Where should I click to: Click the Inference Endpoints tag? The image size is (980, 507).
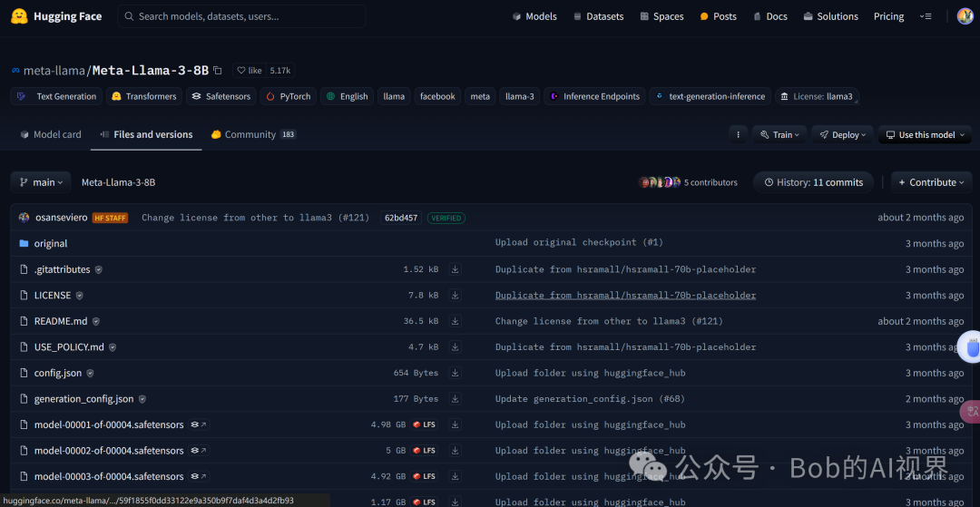coord(594,96)
